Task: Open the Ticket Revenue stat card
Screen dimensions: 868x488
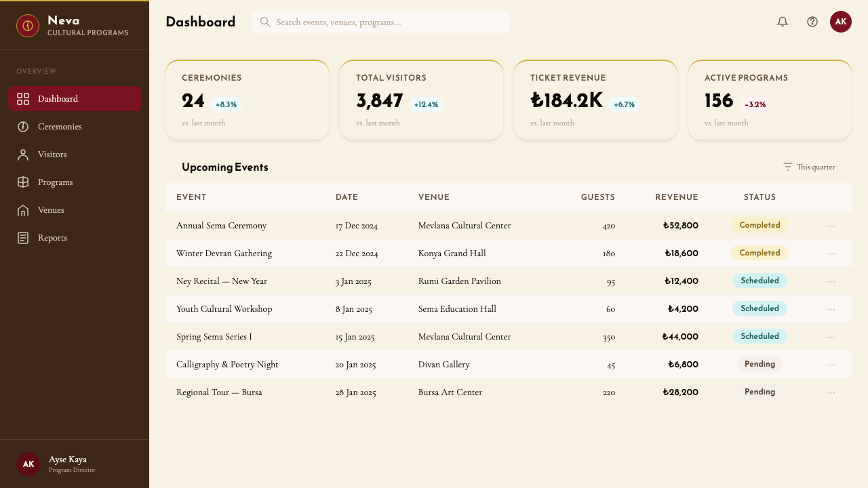Action: [595, 100]
